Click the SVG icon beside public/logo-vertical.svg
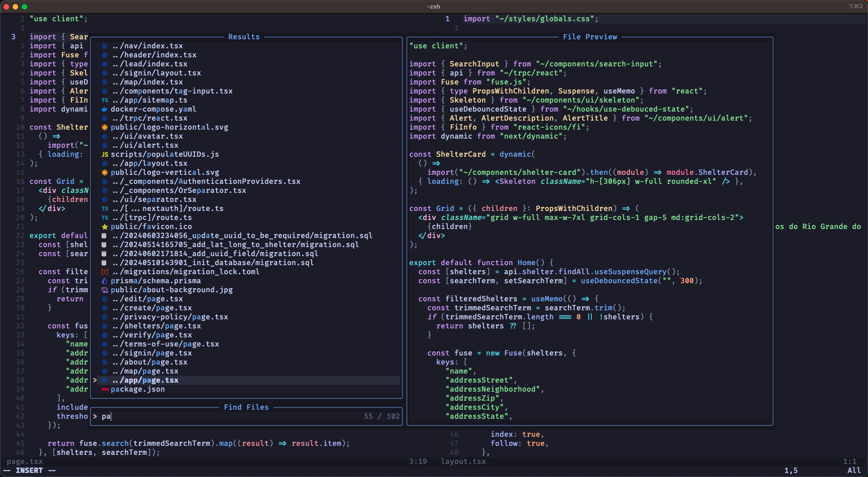The height and width of the screenshot is (477, 868). [x=104, y=173]
